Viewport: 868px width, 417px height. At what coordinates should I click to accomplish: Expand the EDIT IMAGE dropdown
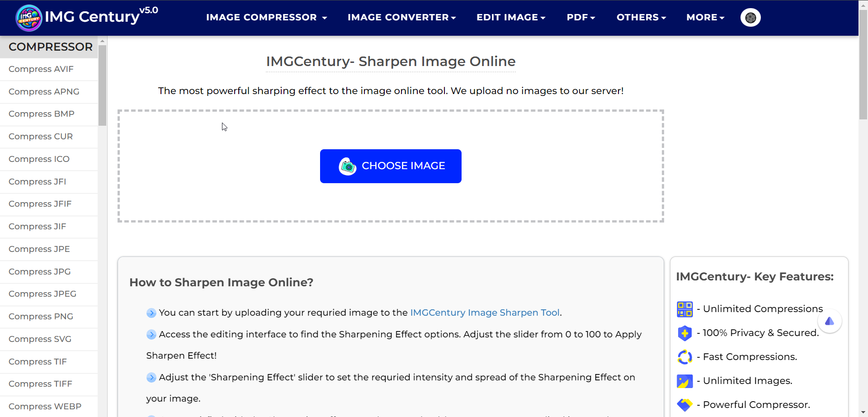pyautogui.click(x=510, y=18)
